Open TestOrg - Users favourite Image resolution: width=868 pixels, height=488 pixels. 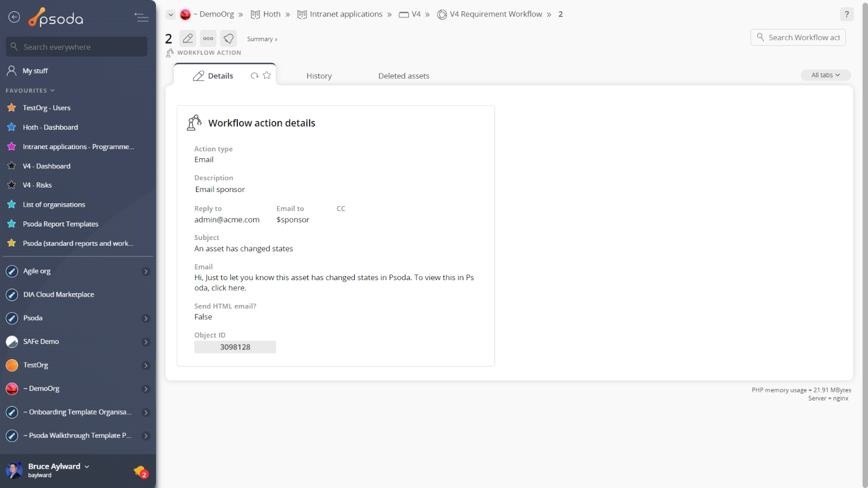tap(46, 108)
